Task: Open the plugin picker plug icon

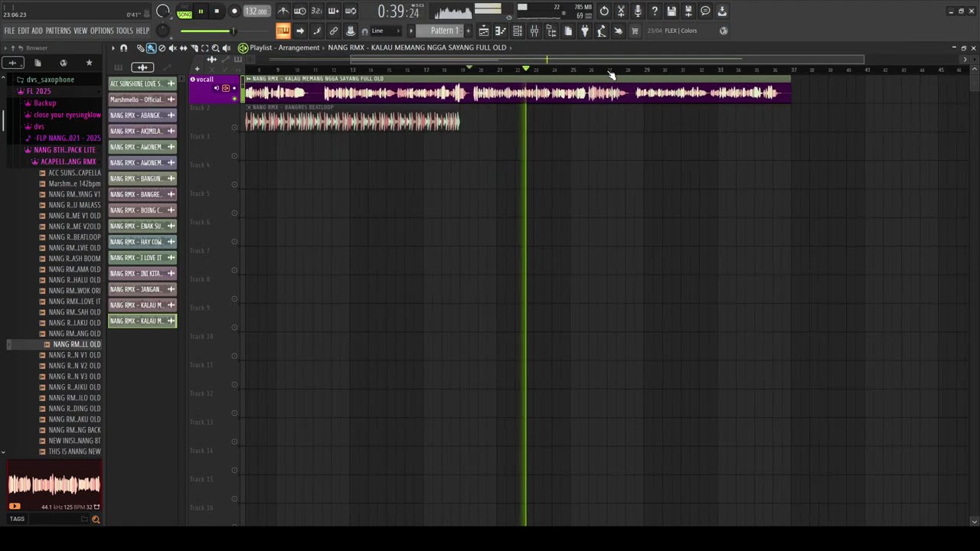Action: (585, 31)
